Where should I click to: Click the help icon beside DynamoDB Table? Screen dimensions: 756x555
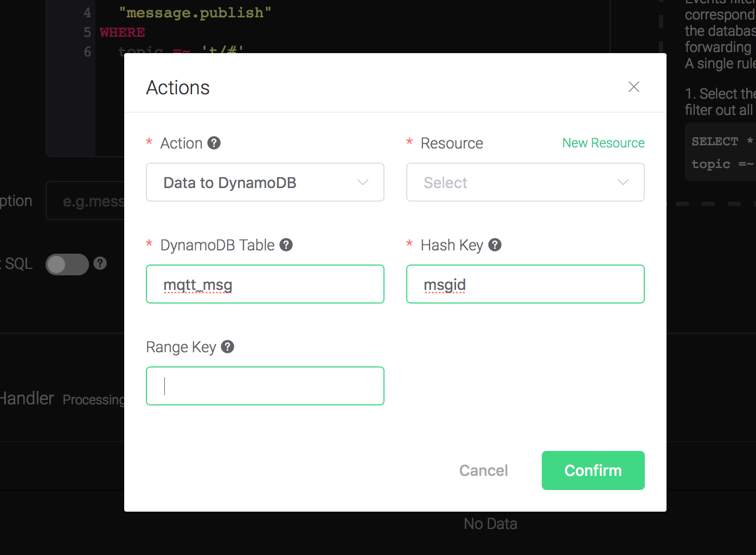tap(286, 245)
